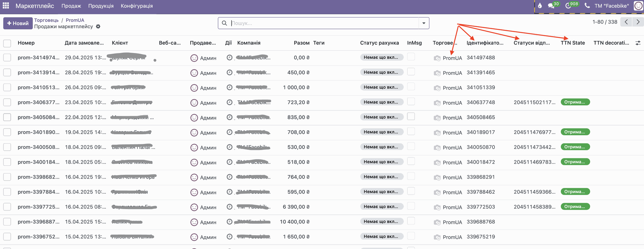Open the Конфігурація menu

tap(137, 6)
